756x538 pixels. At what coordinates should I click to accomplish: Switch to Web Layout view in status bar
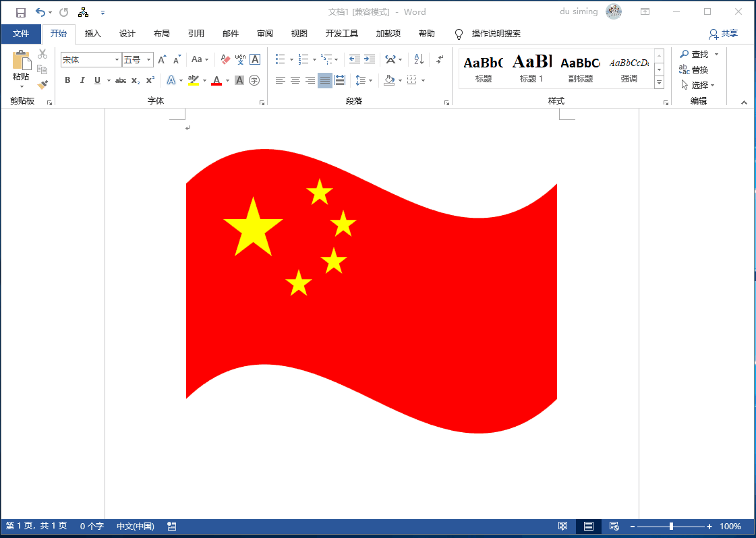point(614,526)
